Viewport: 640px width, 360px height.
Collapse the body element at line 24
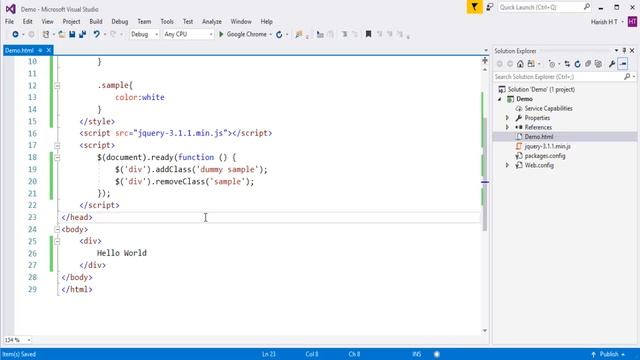[x=57, y=229]
